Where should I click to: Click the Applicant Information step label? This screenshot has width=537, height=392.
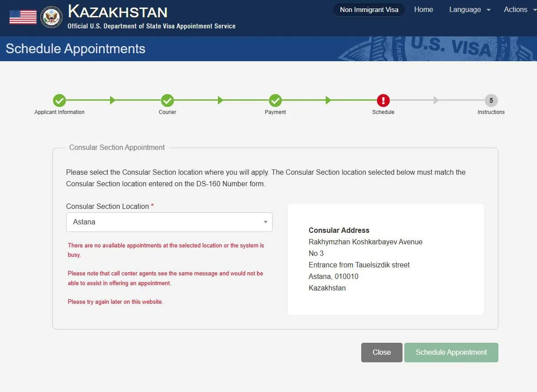point(59,112)
